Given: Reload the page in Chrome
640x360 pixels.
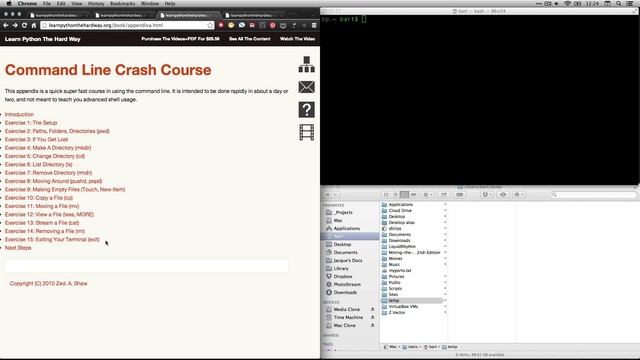Looking at the screenshot, I should click(x=24, y=25).
